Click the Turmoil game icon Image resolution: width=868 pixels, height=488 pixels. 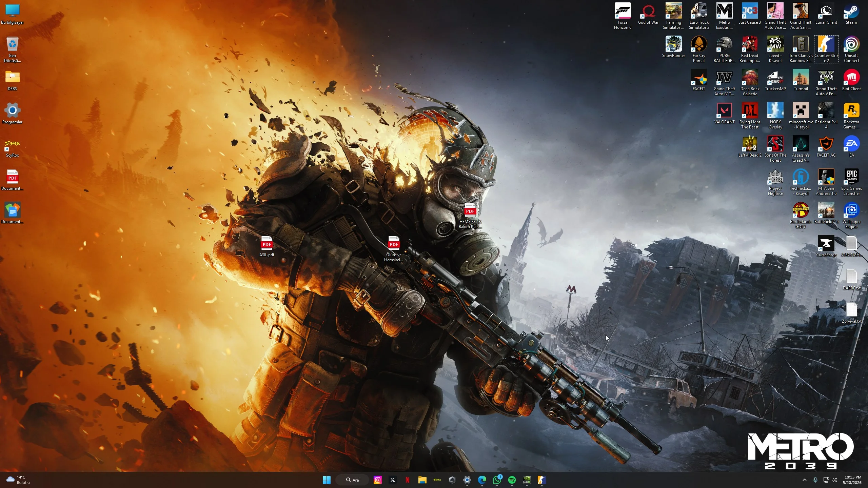coord(801,80)
